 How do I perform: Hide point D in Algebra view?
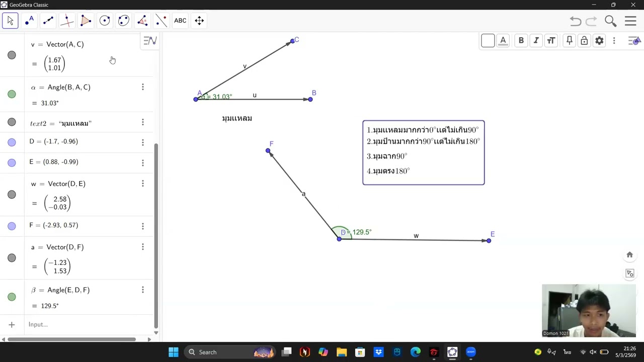(x=12, y=142)
